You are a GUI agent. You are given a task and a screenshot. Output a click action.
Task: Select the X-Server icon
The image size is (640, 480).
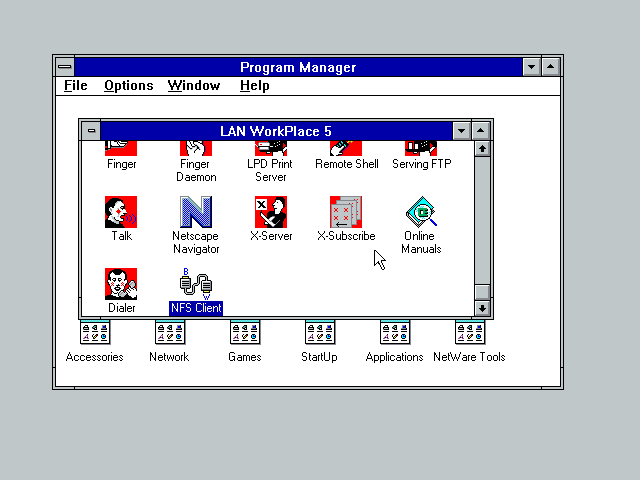point(271,212)
